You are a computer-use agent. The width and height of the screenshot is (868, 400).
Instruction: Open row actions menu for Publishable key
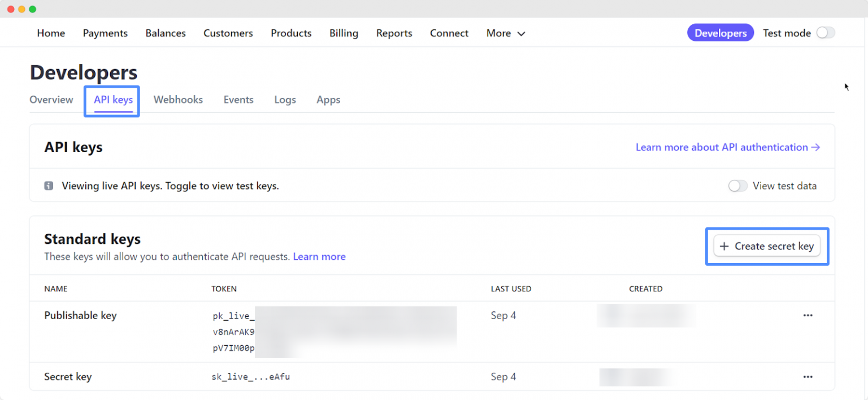pos(808,315)
